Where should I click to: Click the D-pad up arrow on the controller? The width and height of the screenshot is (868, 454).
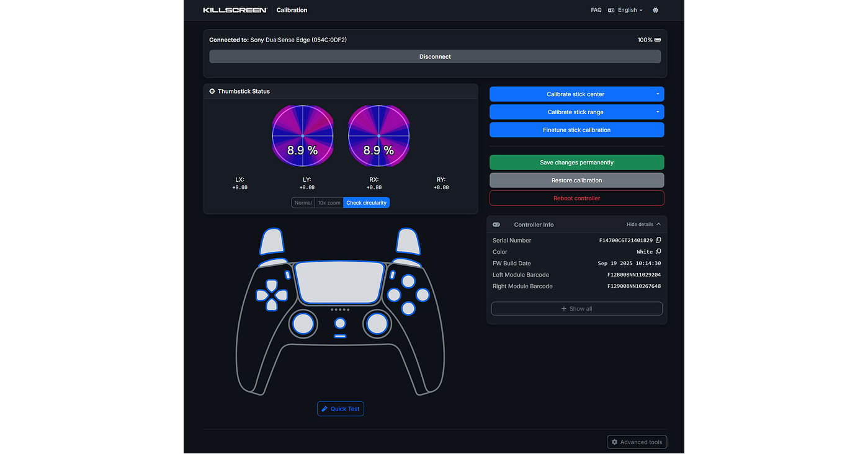click(x=272, y=285)
